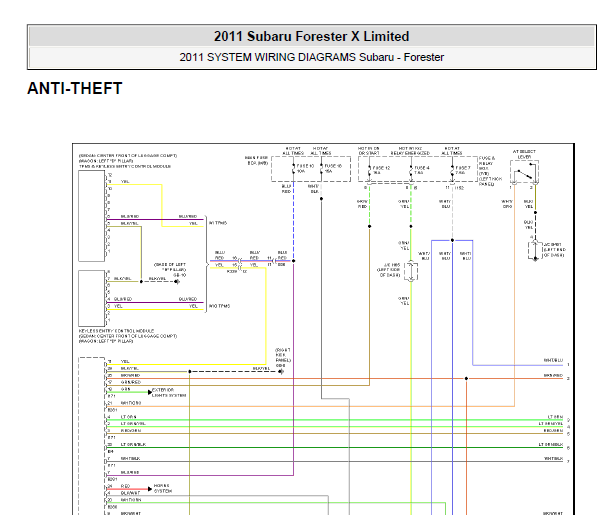602x515 pixels.
Task: Click the ground symbol below RIGHT KICK PANEL label
Action: click(x=281, y=371)
